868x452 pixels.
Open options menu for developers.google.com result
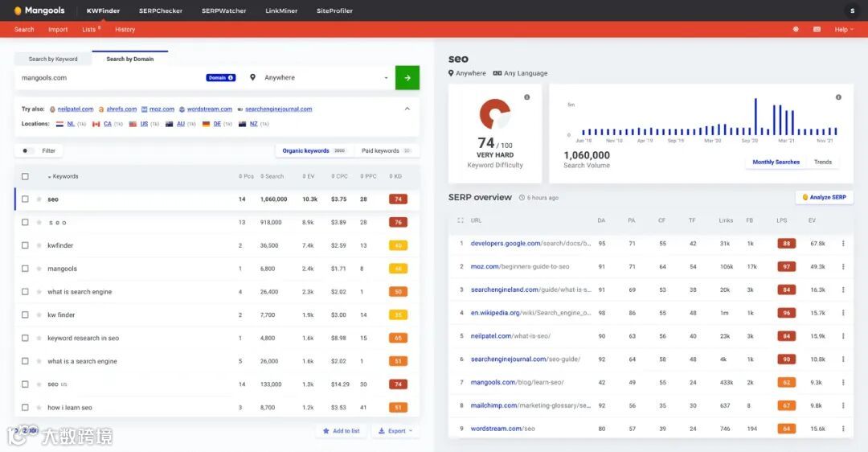tap(843, 243)
